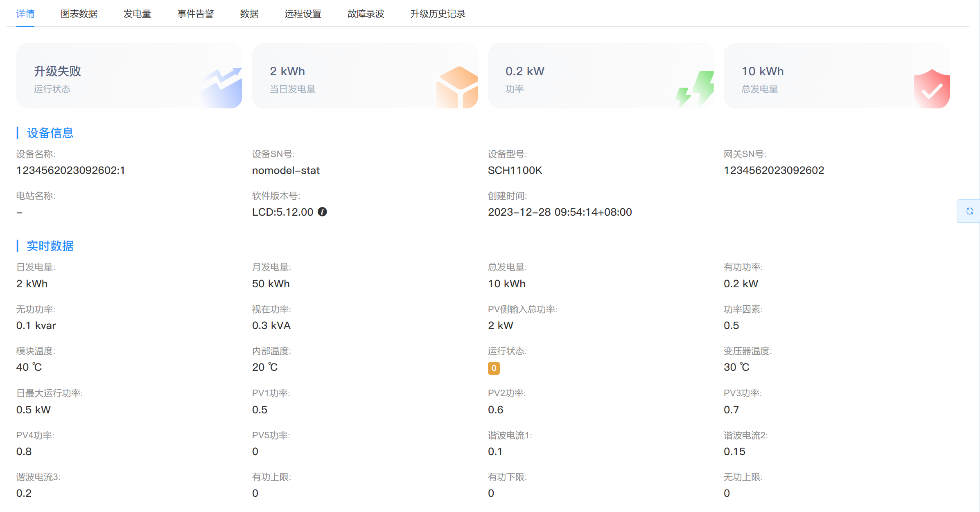Select PV input total power 2 kW
Viewport: 980px width, 512px height.
tap(500, 325)
